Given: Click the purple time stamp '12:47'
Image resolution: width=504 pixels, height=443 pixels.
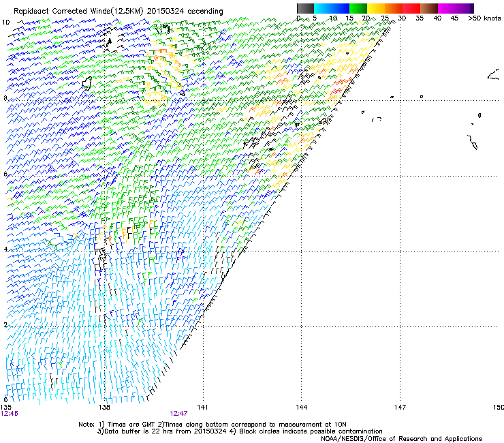Looking at the screenshot, I should pos(178,414).
